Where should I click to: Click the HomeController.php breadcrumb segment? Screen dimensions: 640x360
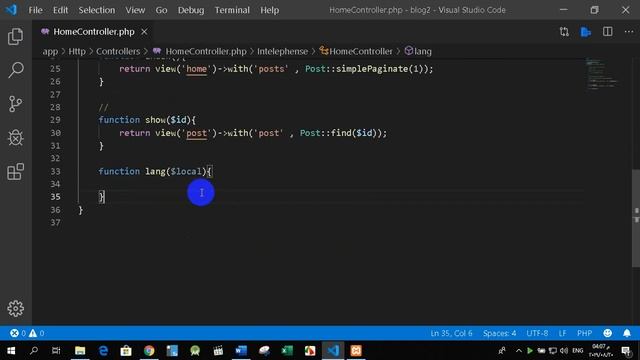point(206,51)
